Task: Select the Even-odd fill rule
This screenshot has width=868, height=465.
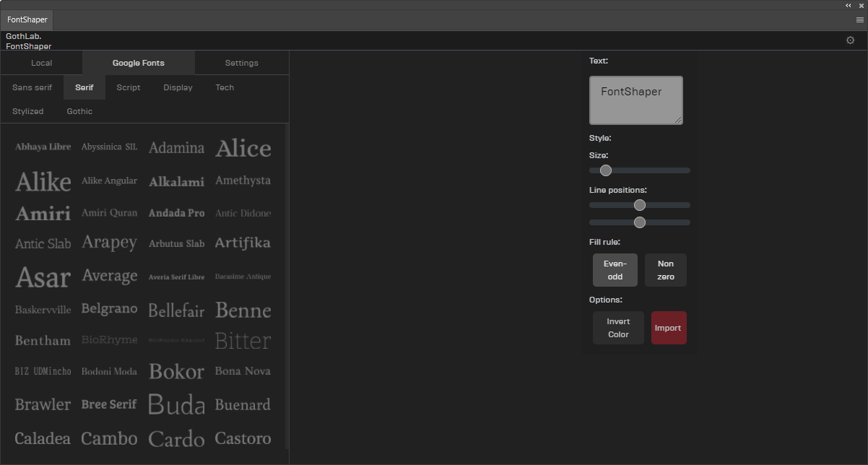Action: pos(615,270)
